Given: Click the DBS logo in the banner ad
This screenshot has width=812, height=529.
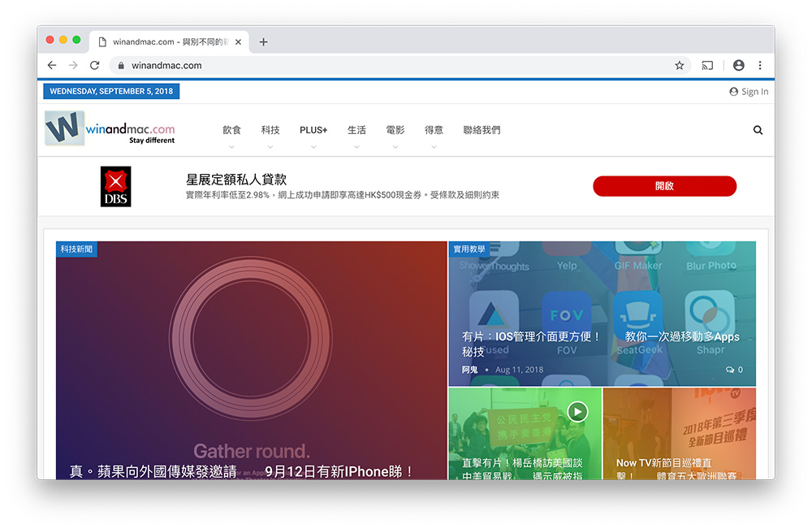Looking at the screenshot, I should click(115, 186).
